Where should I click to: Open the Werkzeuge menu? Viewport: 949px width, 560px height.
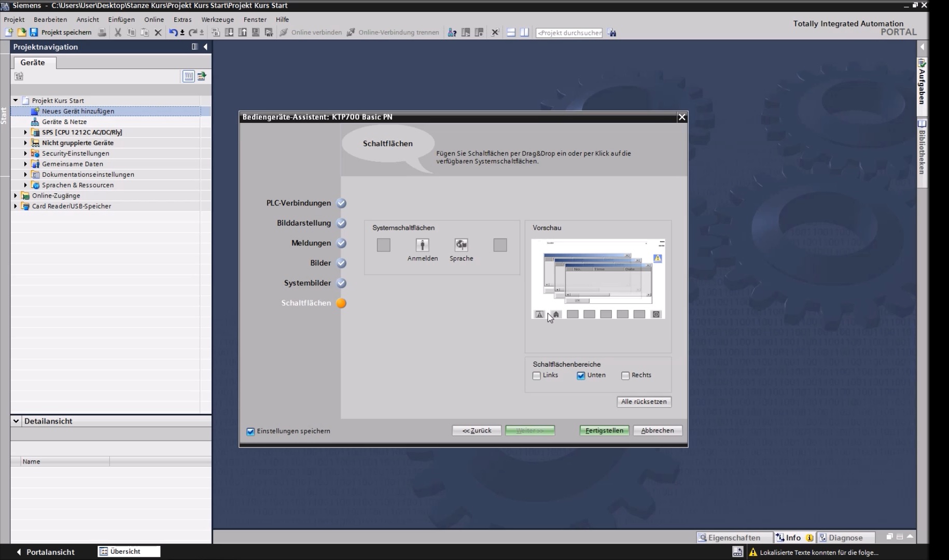(217, 19)
